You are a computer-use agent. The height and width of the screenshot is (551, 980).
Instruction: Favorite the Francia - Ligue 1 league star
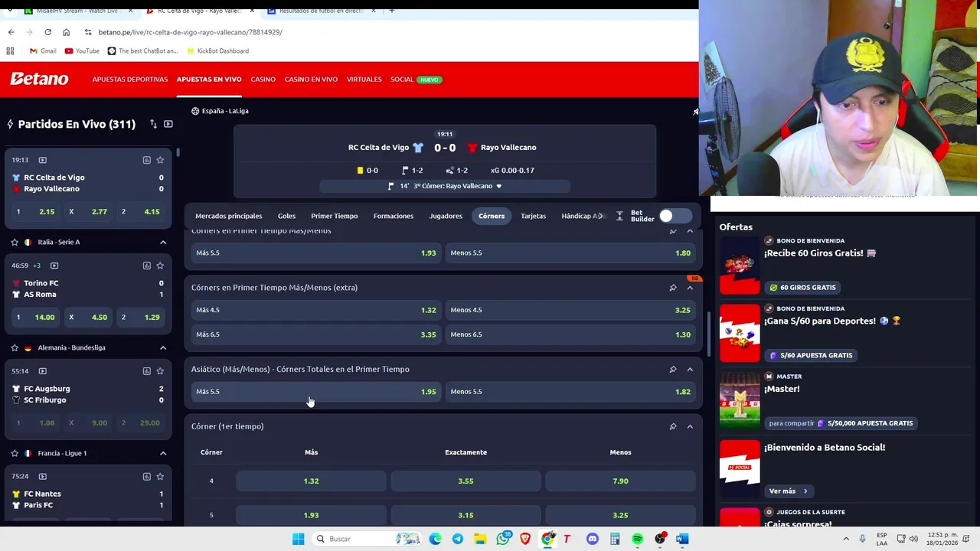pos(15,453)
